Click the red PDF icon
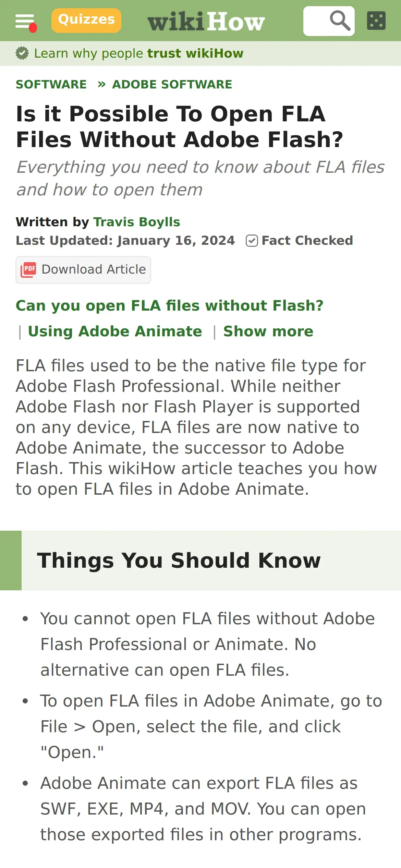Screen dimensions: 401x868 (x=28, y=270)
